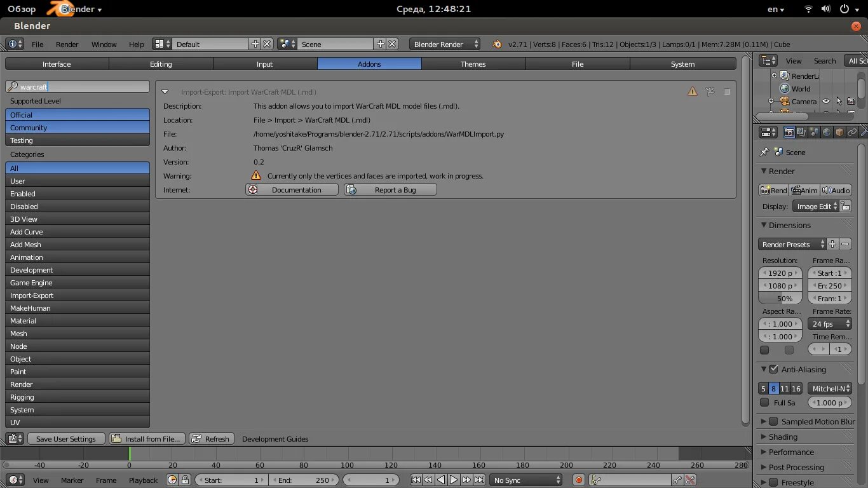This screenshot has width=868, height=488.
Task: Delete the Default screen layout
Action: [268, 44]
